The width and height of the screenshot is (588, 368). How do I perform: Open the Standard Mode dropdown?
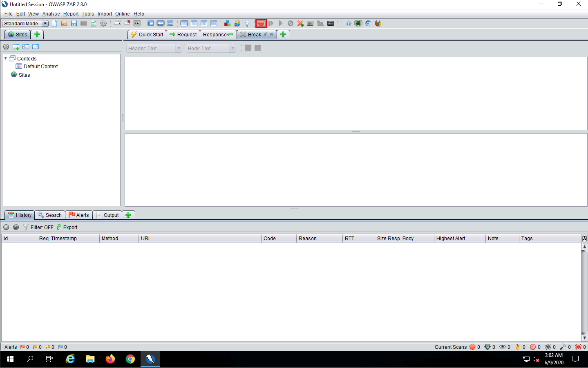[x=25, y=23]
